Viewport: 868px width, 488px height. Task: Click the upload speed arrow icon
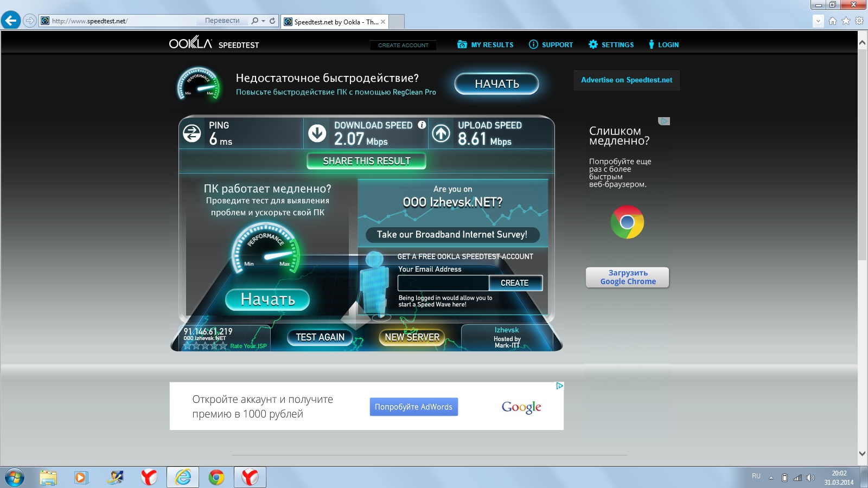[x=441, y=133]
